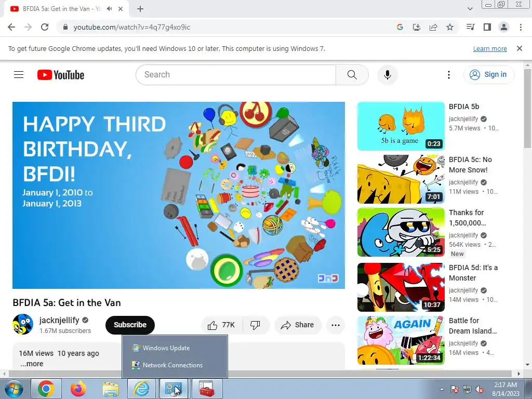Toggle Chrome side panel icon
Viewport: 532px width, 399px height.
(487, 27)
